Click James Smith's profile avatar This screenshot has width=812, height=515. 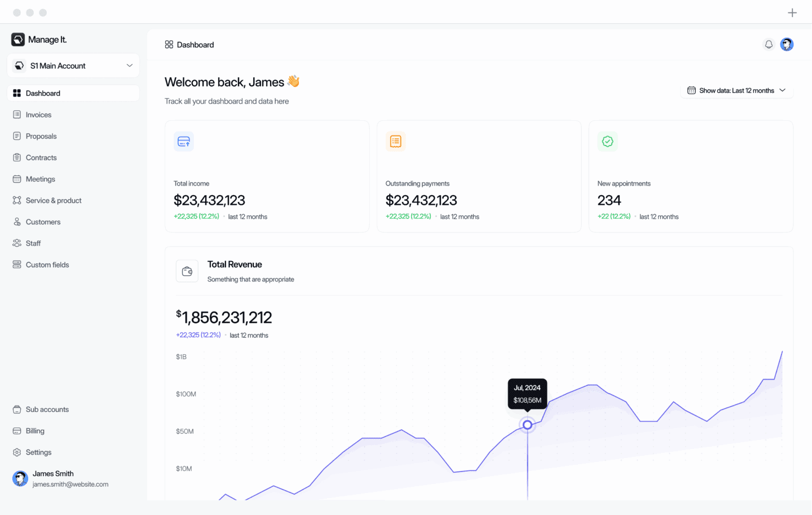(x=20, y=478)
